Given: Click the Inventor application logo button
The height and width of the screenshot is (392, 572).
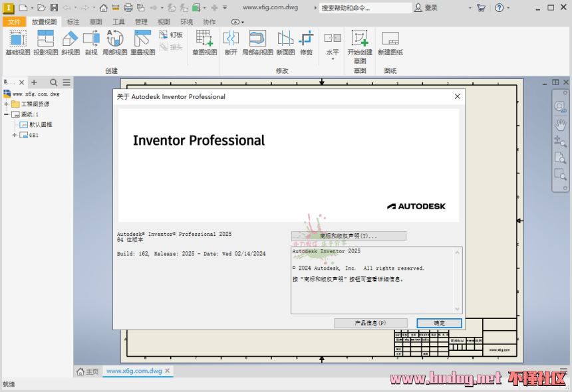Looking at the screenshot, I should [x=8, y=8].
